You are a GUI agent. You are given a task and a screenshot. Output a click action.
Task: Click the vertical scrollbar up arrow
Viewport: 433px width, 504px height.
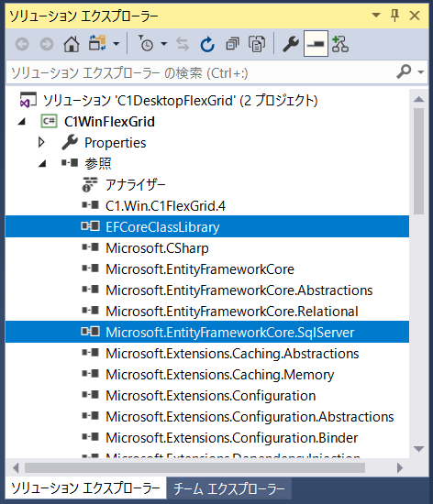pos(418,99)
